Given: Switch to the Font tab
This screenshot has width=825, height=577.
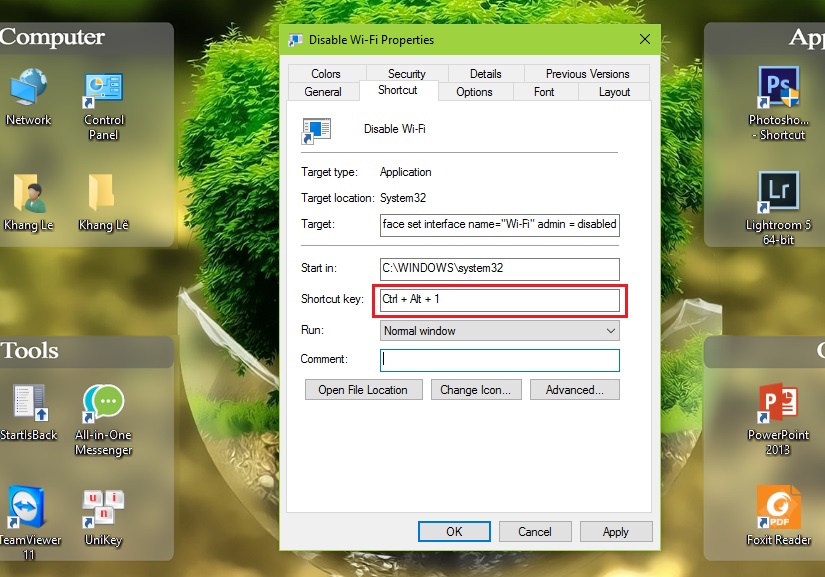Looking at the screenshot, I should click(544, 92).
